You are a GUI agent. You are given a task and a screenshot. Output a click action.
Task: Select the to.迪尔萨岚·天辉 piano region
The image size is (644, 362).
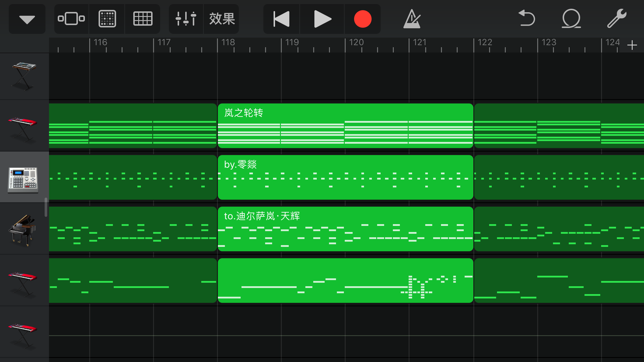[x=345, y=229]
